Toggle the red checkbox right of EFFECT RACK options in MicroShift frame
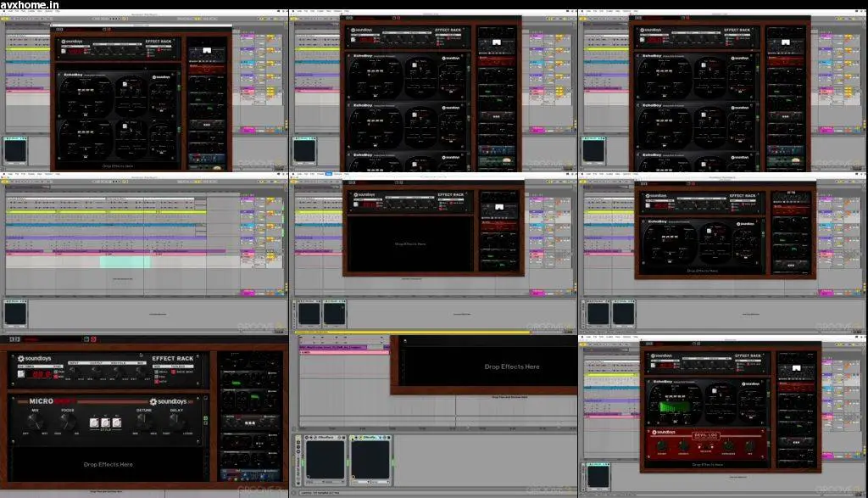Image resolution: width=868 pixels, height=498 pixels. click(173, 372)
